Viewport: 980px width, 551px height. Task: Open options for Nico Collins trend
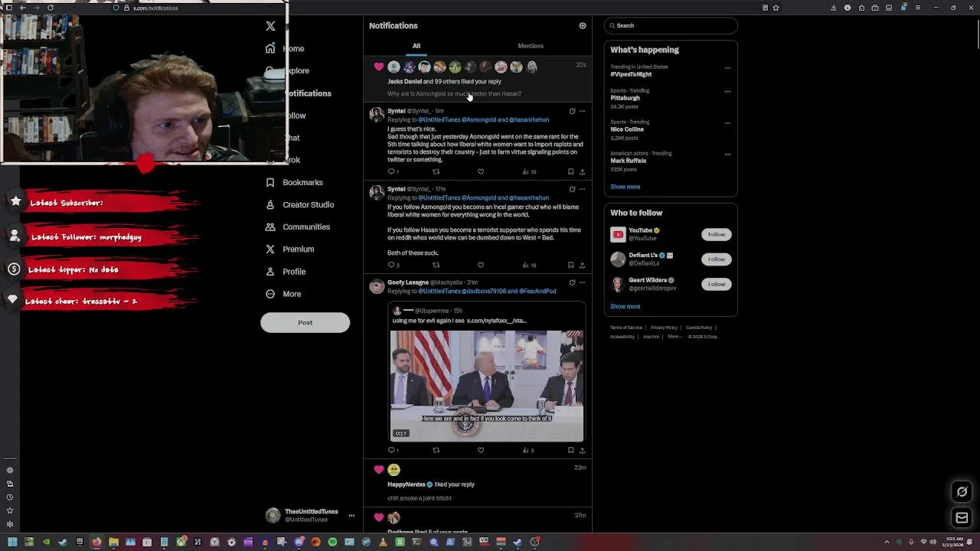727,123
